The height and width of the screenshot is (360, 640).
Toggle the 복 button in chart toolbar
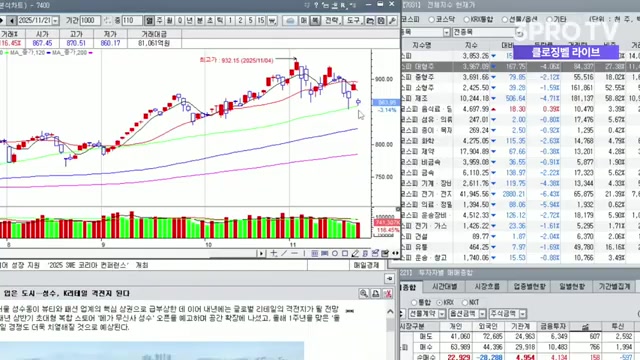coord(315,20)
